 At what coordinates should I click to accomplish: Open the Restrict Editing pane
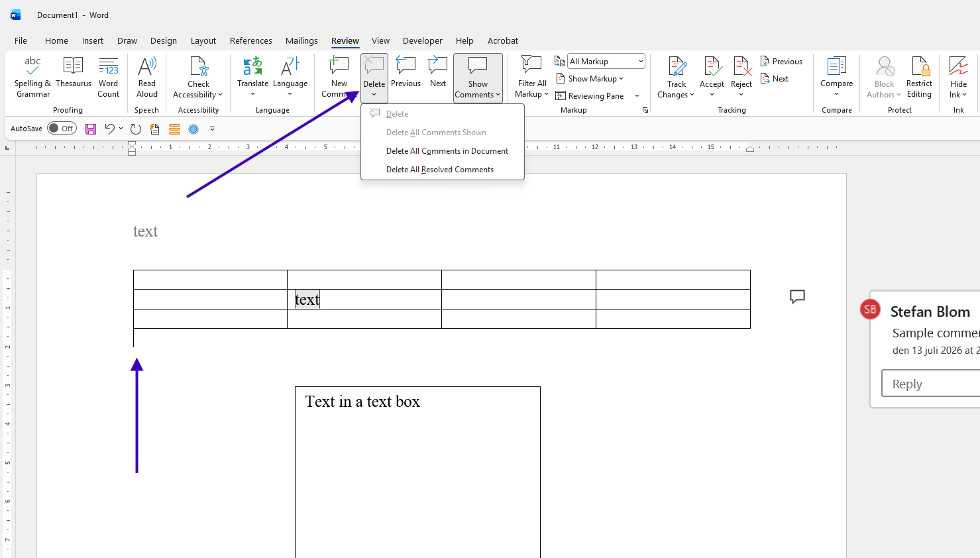tap(919, 78)
